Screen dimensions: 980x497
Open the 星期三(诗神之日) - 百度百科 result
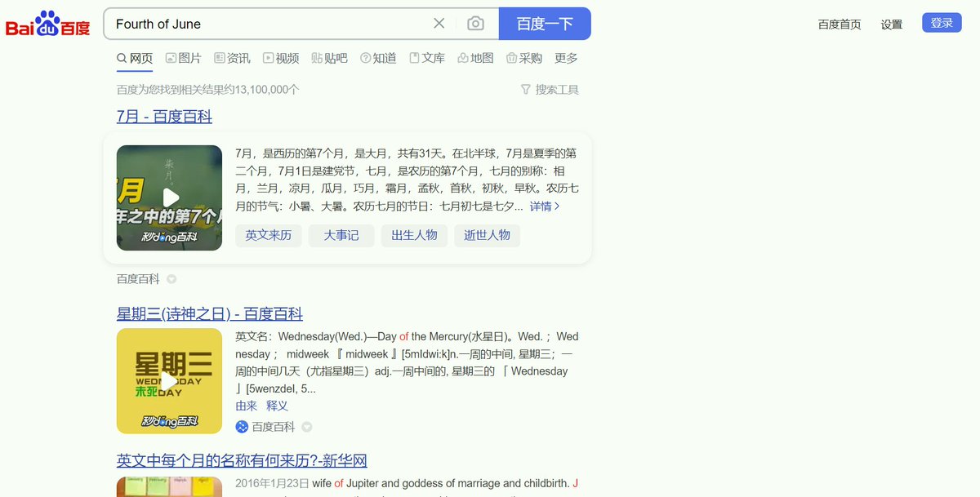[210, 314]
